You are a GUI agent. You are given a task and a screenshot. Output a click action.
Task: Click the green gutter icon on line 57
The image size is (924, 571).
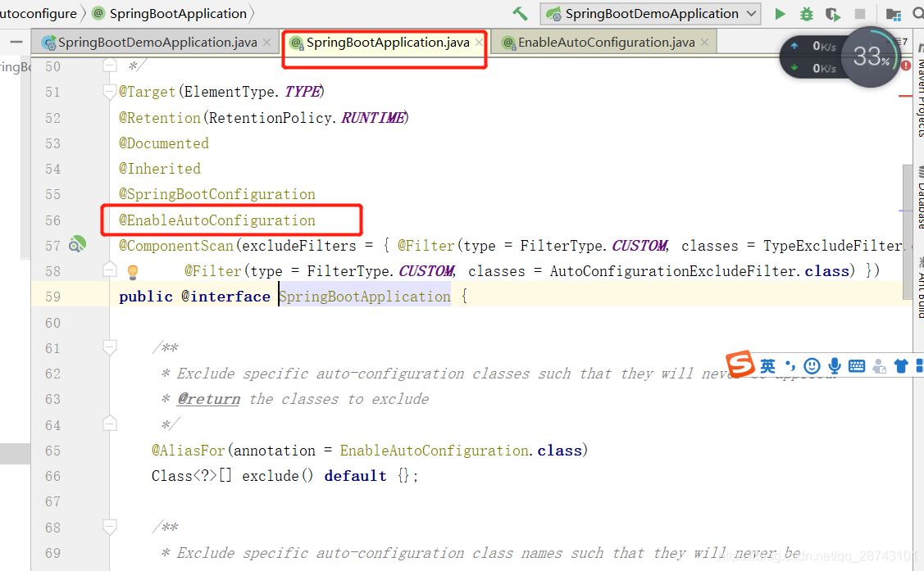click(76, 244)
